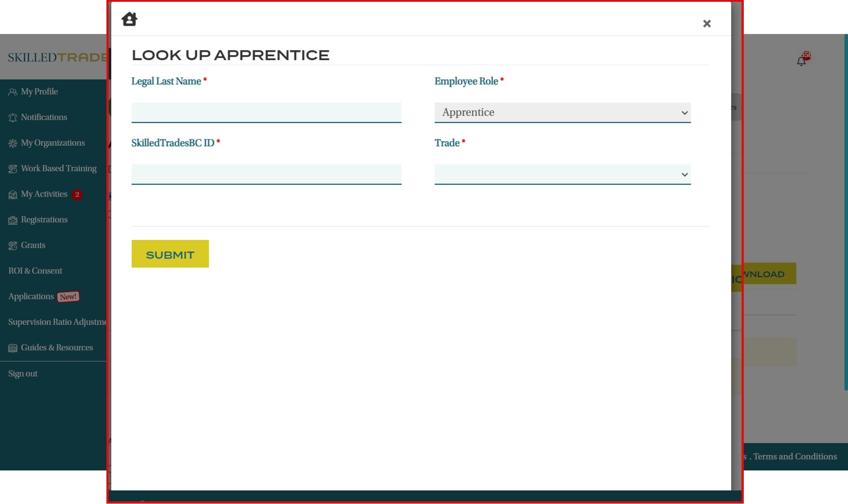848x504 pixels.
Task: Click My Activities sidebar icon
Action: pyautogui.click(x=13, y=195)
